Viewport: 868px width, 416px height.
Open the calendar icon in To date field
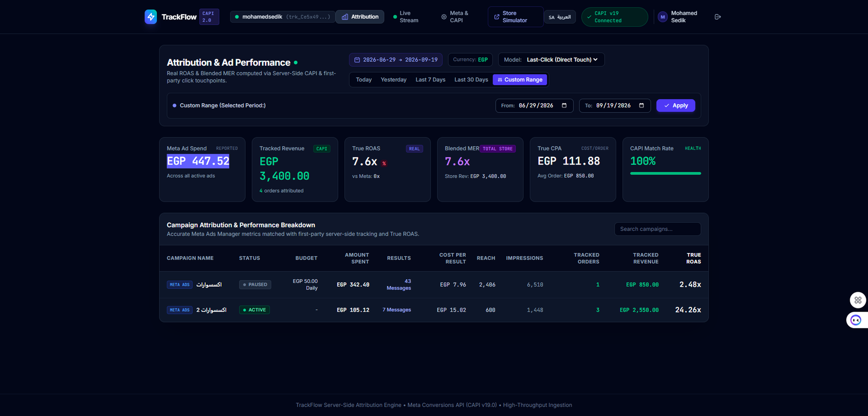pyautogui.click(x=641, y=105)
